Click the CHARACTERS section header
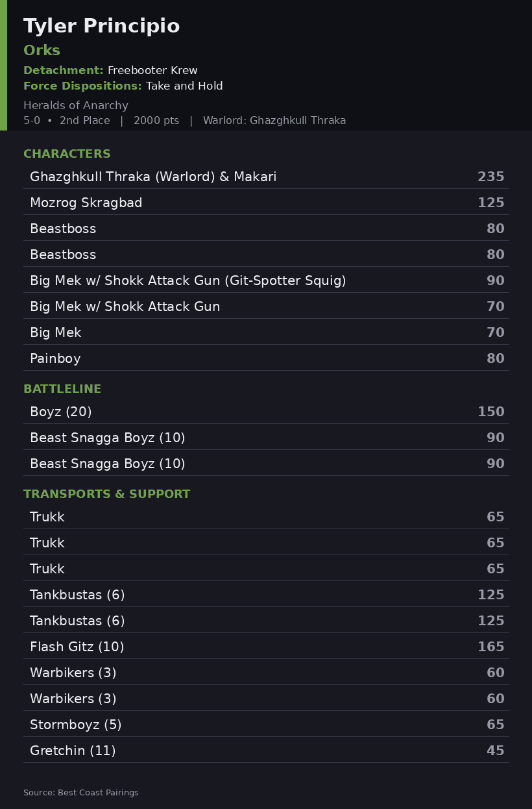The width and height of the screenshot is (532, 809). point(67,154)
